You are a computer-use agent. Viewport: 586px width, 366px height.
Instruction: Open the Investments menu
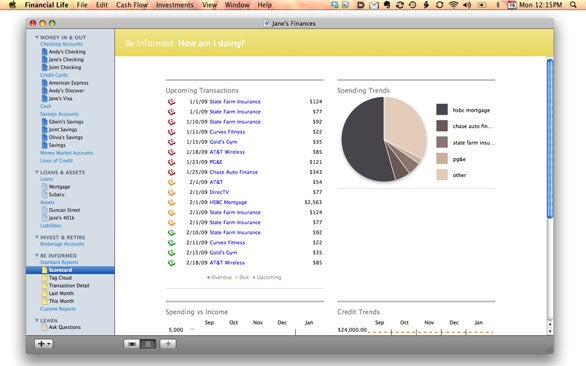[175, 5]
